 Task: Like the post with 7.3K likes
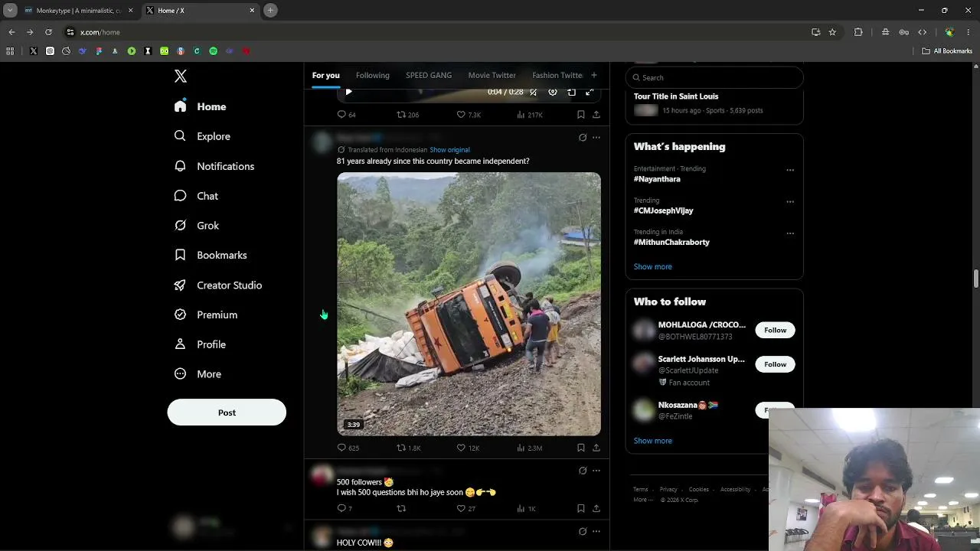[469, 115]
